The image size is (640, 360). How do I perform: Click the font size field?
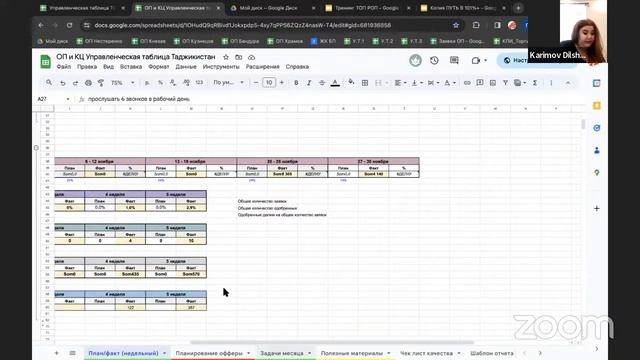tap(269, 83)
